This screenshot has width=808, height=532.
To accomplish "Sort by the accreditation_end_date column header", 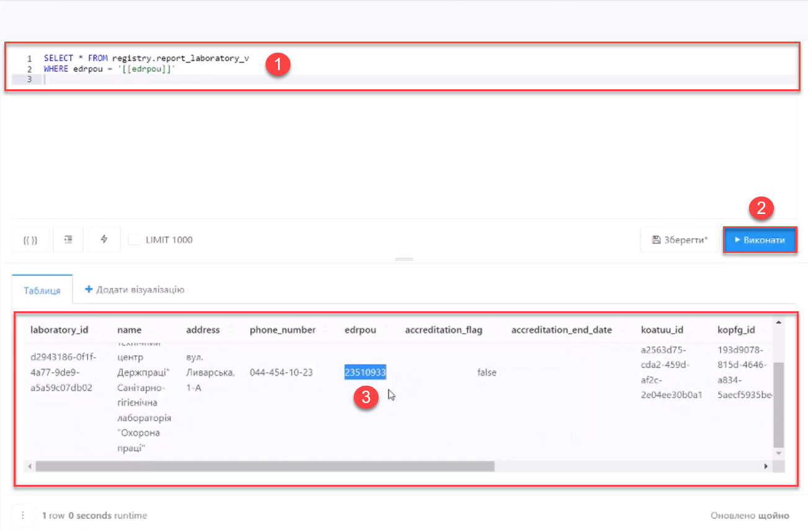I will (562, 330).
